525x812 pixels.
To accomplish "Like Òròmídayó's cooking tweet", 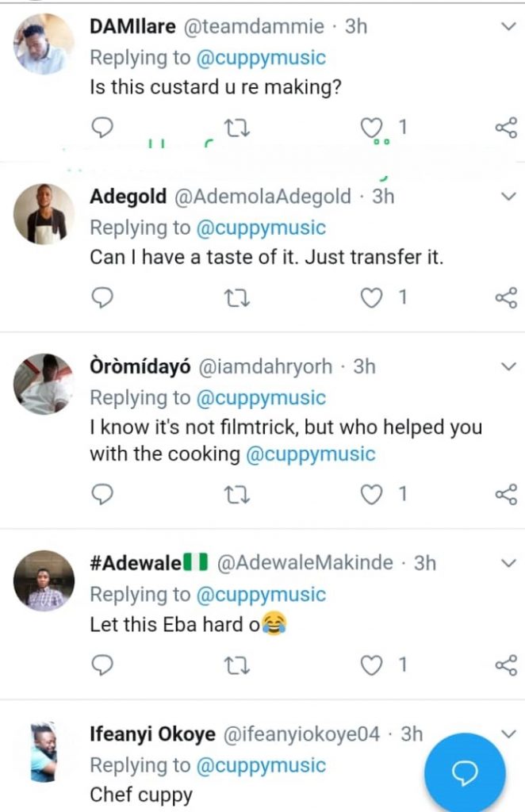I will (x=372, y=495).
